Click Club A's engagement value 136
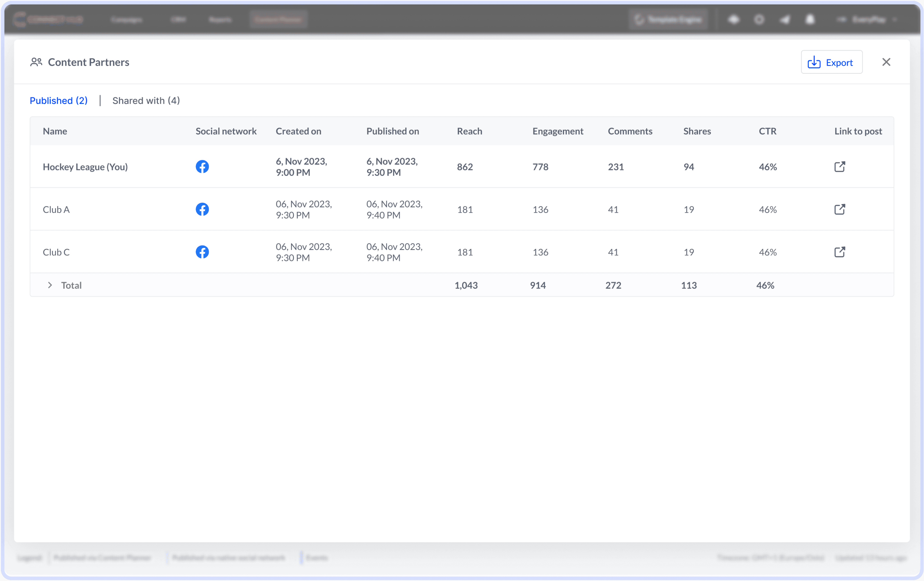 (540, 209)
